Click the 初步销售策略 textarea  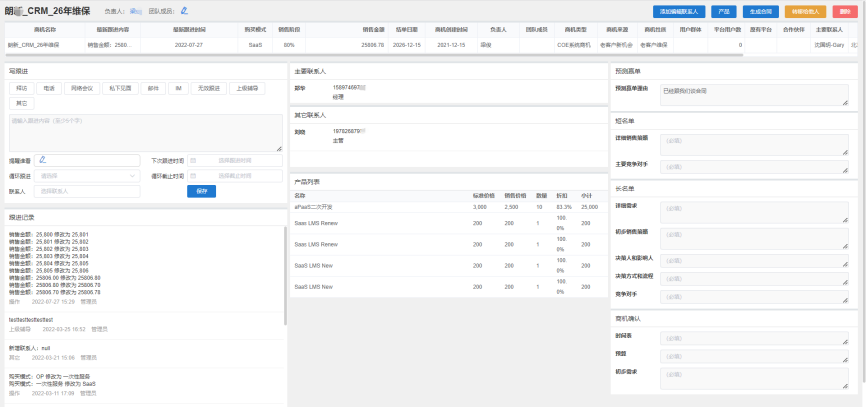[x=754, y=239]
